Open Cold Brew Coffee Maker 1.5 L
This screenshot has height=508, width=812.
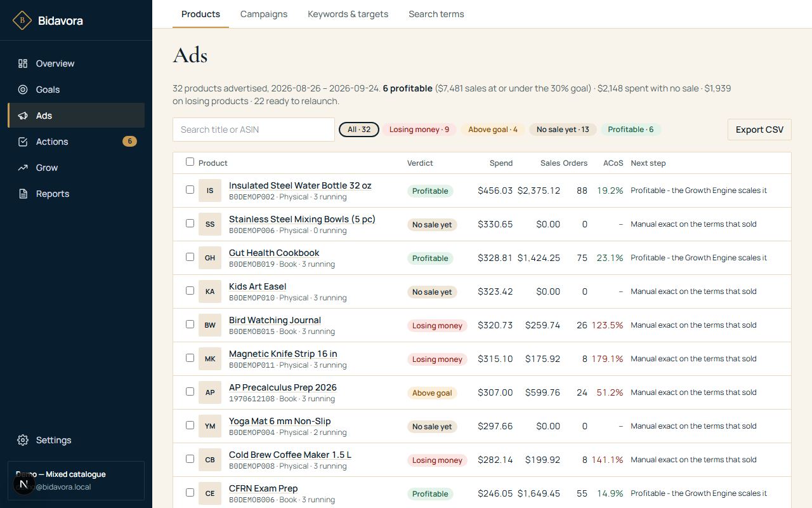click(290, 455)
